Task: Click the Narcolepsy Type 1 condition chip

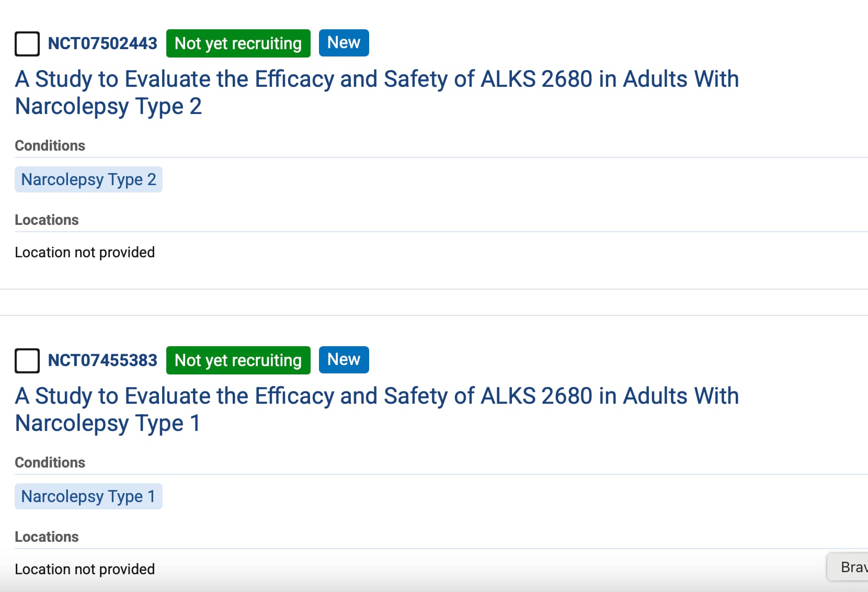Action: click(88, 496)
